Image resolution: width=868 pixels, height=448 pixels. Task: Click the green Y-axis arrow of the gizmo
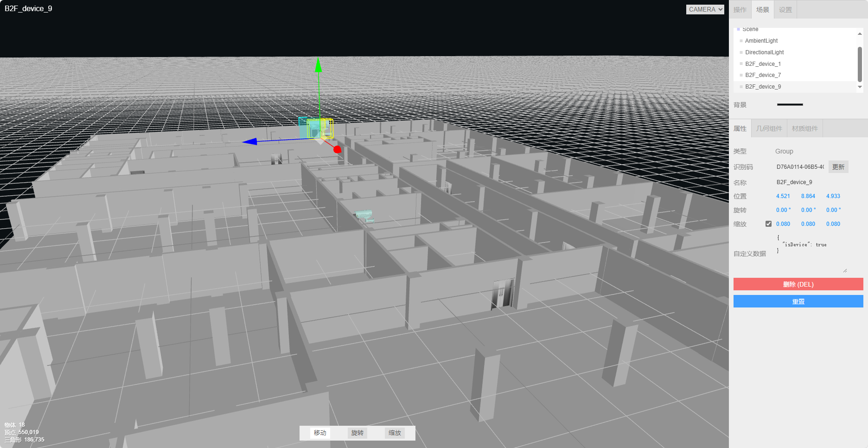pos(319,65)
